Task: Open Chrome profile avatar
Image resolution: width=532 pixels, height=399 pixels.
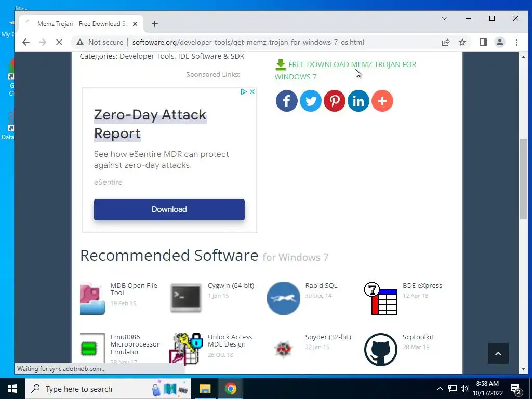Action: point(499,42)
